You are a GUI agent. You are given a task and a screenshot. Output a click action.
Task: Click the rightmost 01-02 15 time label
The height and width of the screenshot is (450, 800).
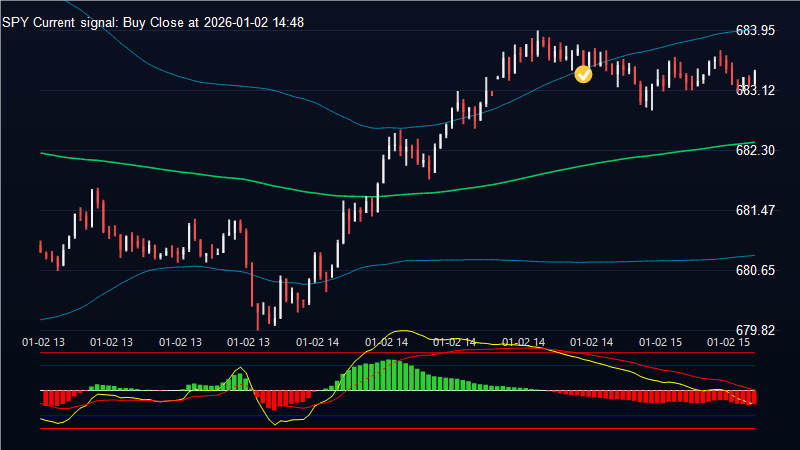[728, 342]
